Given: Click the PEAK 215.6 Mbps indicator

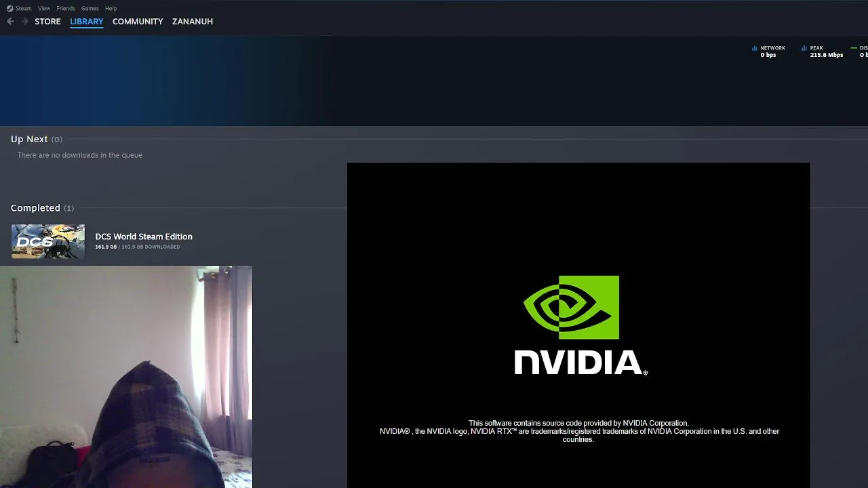Looking at the screenshot, I should tap(822, 52).
